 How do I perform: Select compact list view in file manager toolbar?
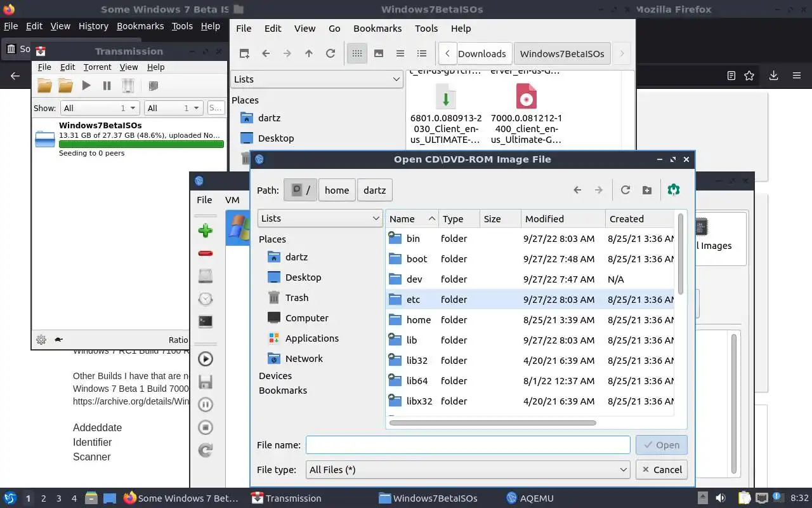click(x=400, y=53)
